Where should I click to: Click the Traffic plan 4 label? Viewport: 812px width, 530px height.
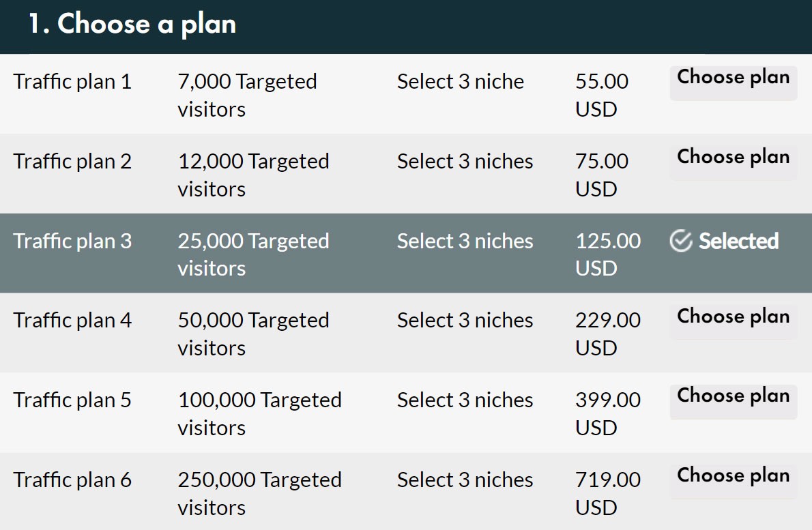pos(72,320)
